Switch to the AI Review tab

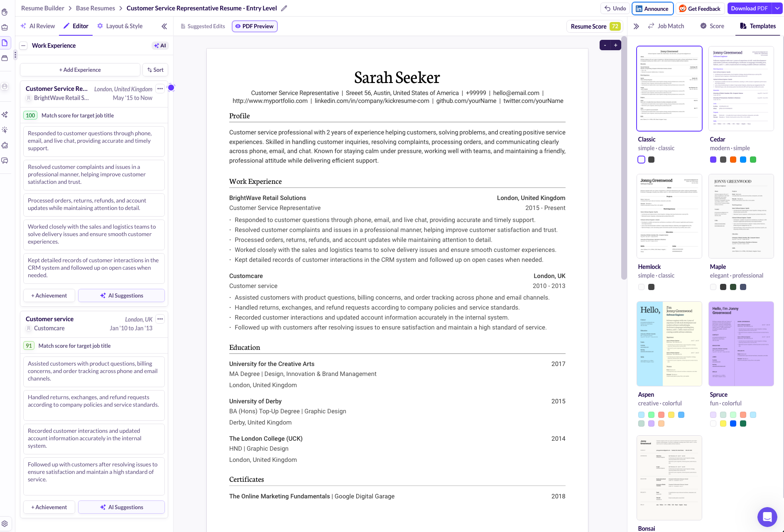(x=38, y=26)
